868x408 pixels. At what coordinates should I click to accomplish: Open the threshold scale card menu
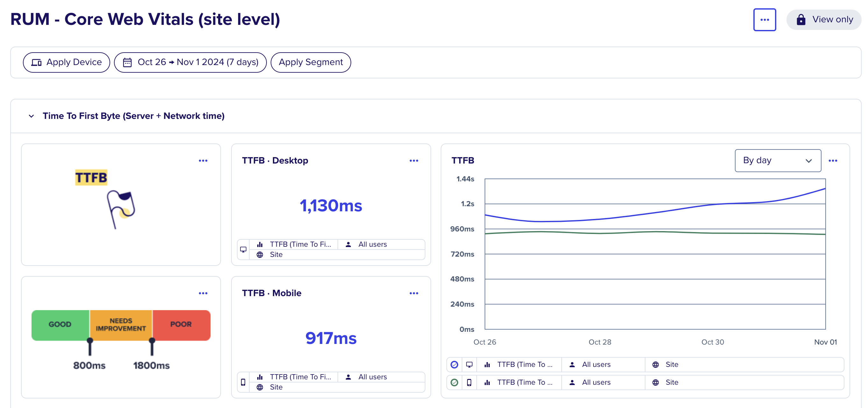[x=203, y=293]
